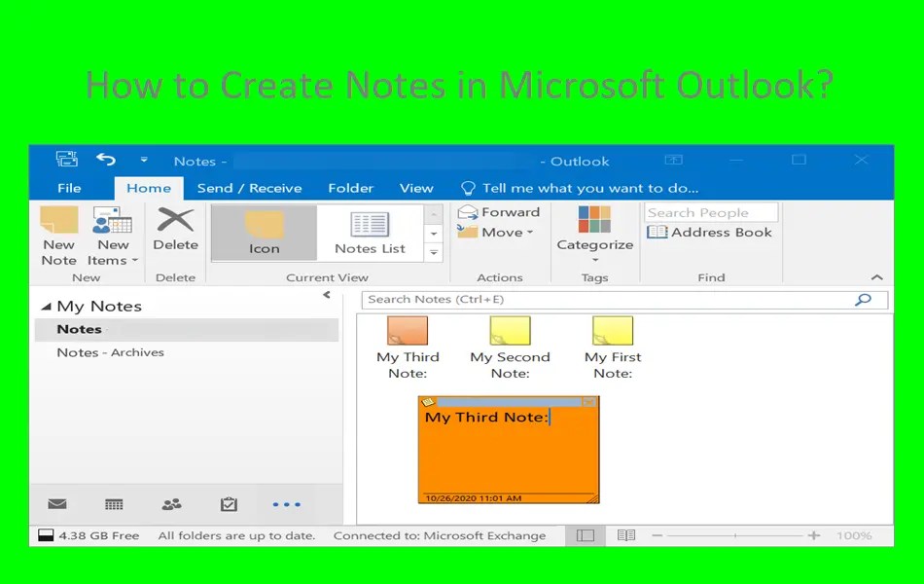924x584 pixels.
Task: Forward the selected note
Action: point(499,211)
